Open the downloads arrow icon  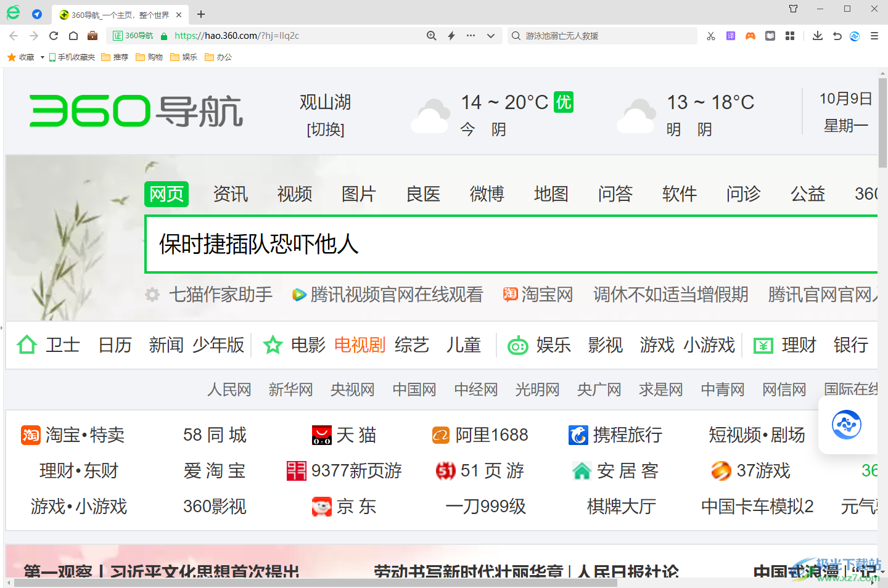818,36
